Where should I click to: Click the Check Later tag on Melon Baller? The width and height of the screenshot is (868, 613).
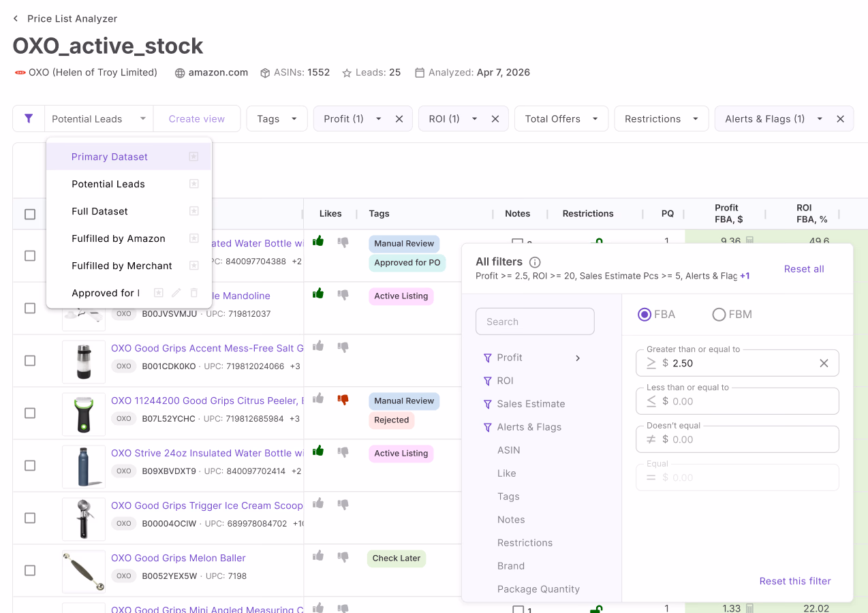click(397, 559)
